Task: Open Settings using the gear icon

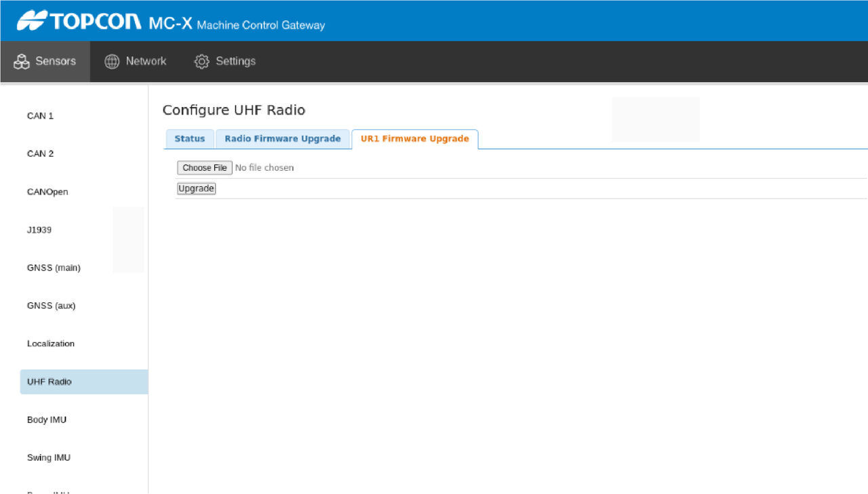Action: (x=201, y=62)
